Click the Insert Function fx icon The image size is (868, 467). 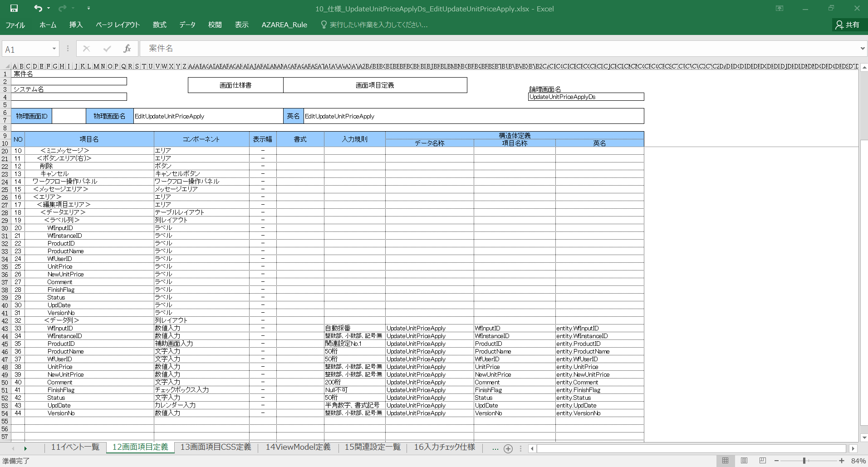click(127, 49)
